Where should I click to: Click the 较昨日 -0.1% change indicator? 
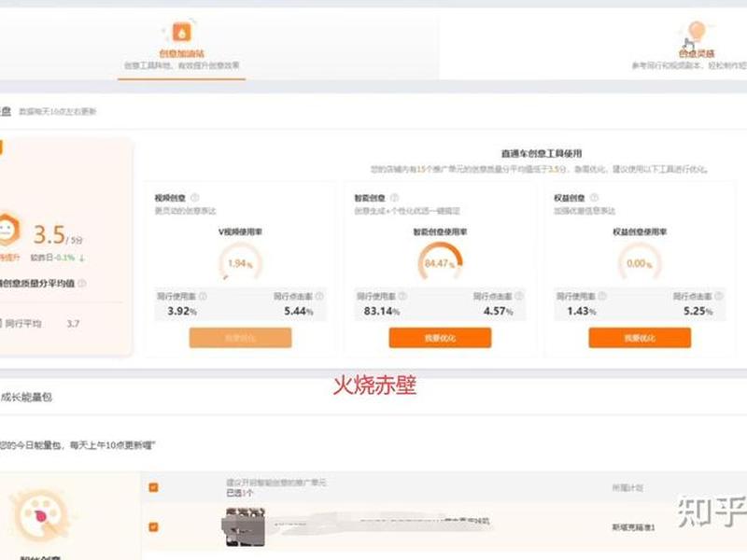coord(58,258)
